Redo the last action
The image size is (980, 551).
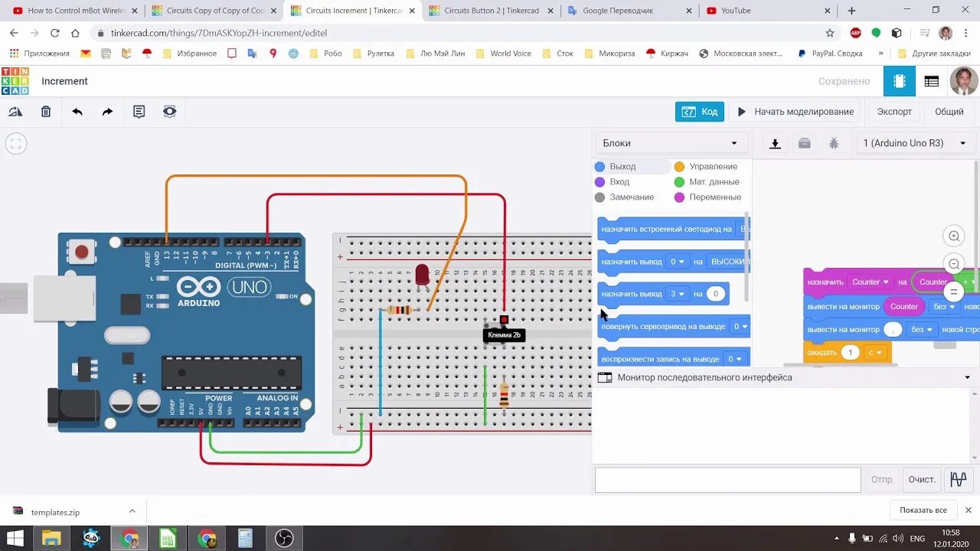pos(107,112)
